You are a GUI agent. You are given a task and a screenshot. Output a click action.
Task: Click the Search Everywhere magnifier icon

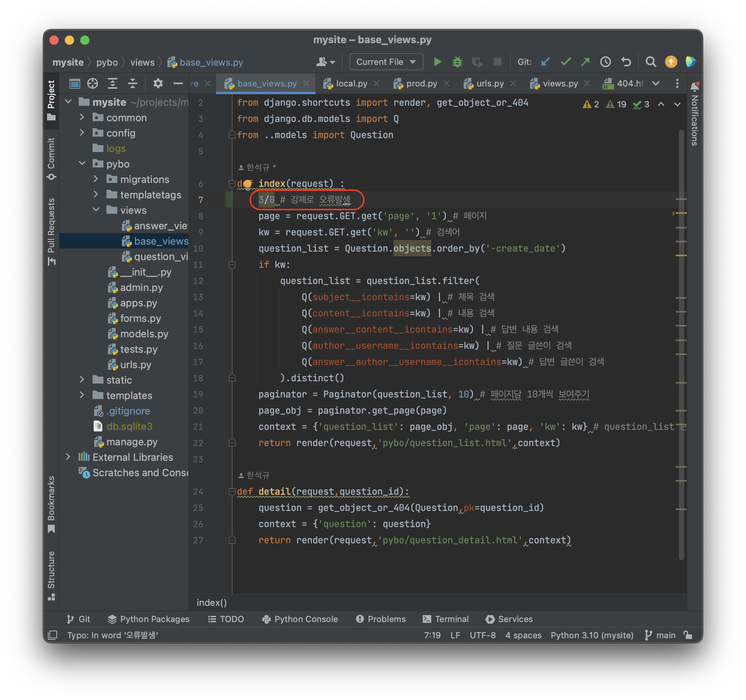651,62
